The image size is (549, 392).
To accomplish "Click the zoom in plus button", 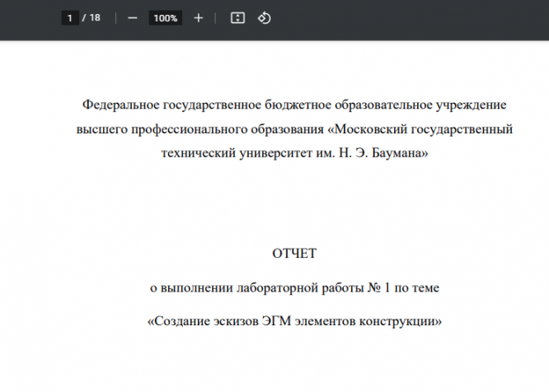I will point(198,18).
